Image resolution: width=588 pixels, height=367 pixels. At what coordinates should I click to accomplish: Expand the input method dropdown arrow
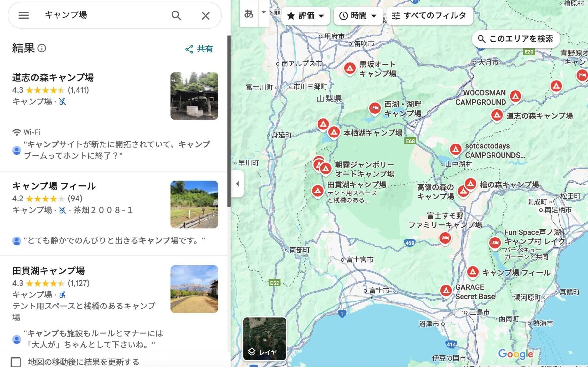(x=264, y=13)
